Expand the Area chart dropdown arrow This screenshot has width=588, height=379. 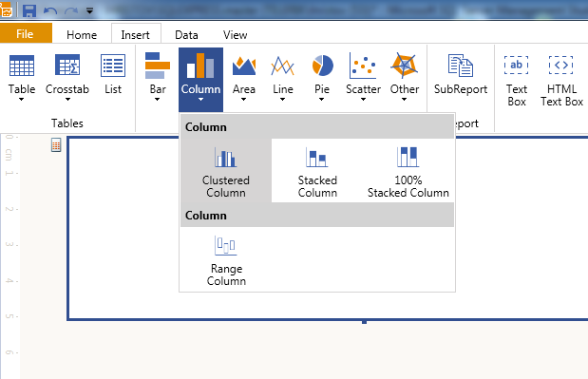pos(244,100)
